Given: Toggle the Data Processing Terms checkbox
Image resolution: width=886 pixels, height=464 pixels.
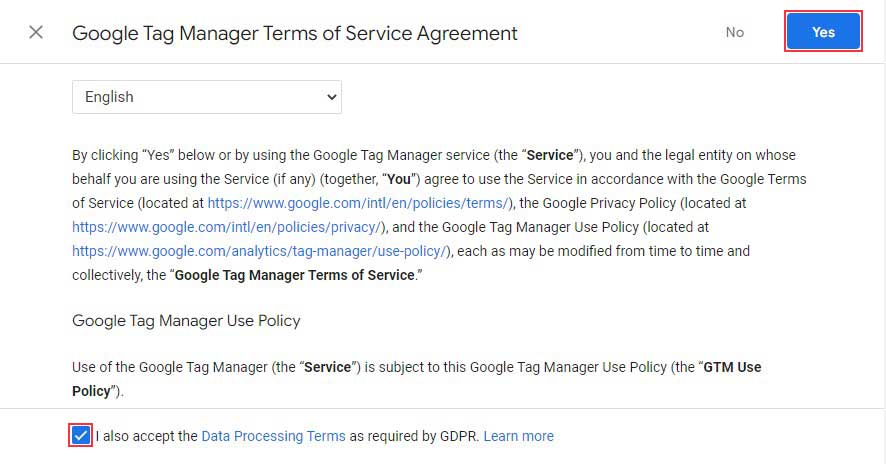Looking at the screenshot, I should [81, 436].
